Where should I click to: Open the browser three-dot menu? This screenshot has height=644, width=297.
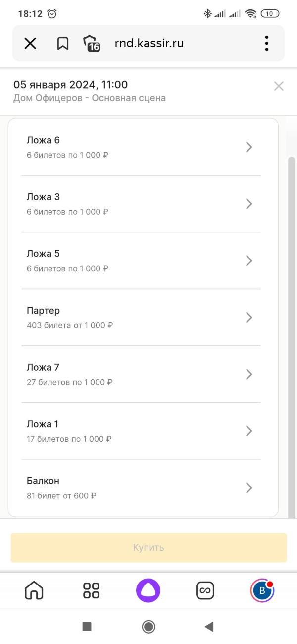coord(267,44)
